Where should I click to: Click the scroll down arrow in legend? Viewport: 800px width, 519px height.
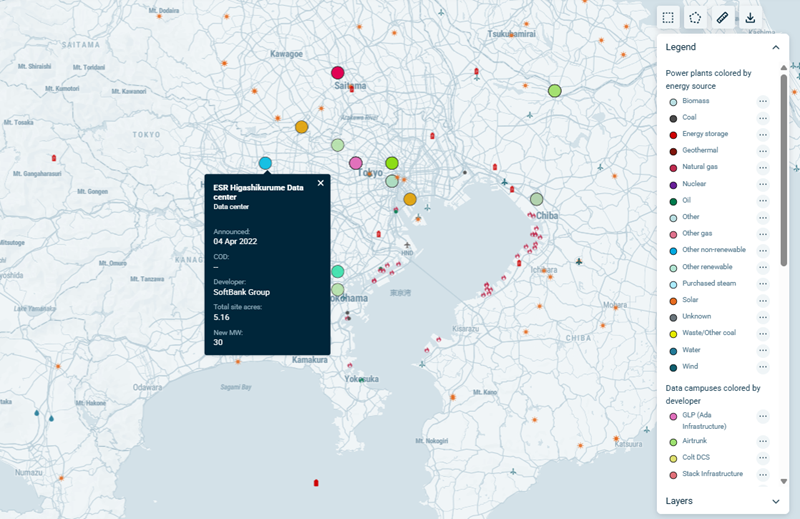tap(784, 481)
